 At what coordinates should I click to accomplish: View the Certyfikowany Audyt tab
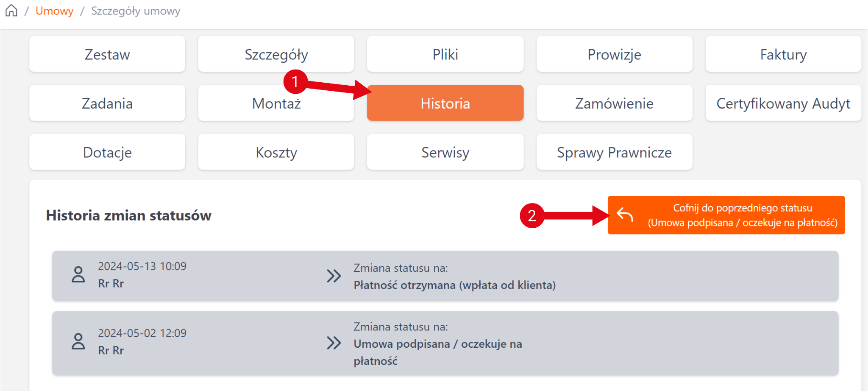click(x=783, y=103)
